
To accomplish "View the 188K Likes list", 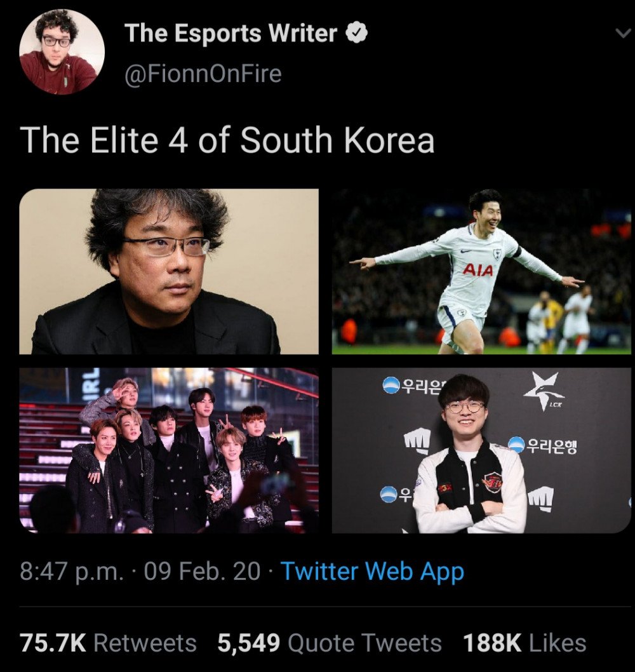I will point(525,643).
